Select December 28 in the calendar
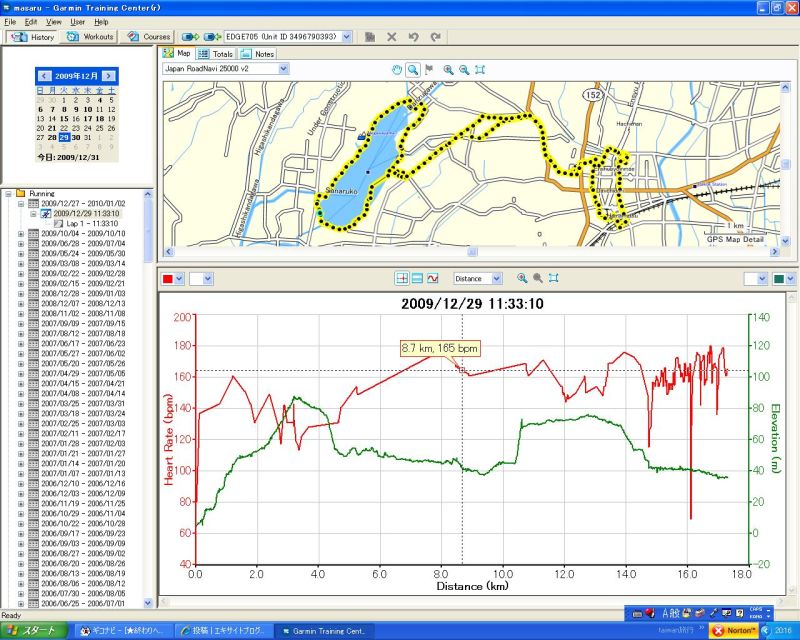This screenshot has height=640, width=800. (52, 137)
